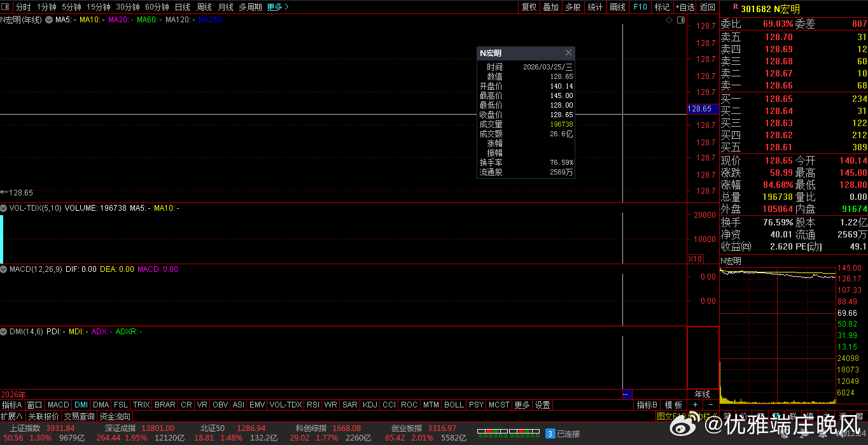This screenshot has height=445, width=868.
Task: Click the 复权 toolbar button
Action: coord(529,7)
